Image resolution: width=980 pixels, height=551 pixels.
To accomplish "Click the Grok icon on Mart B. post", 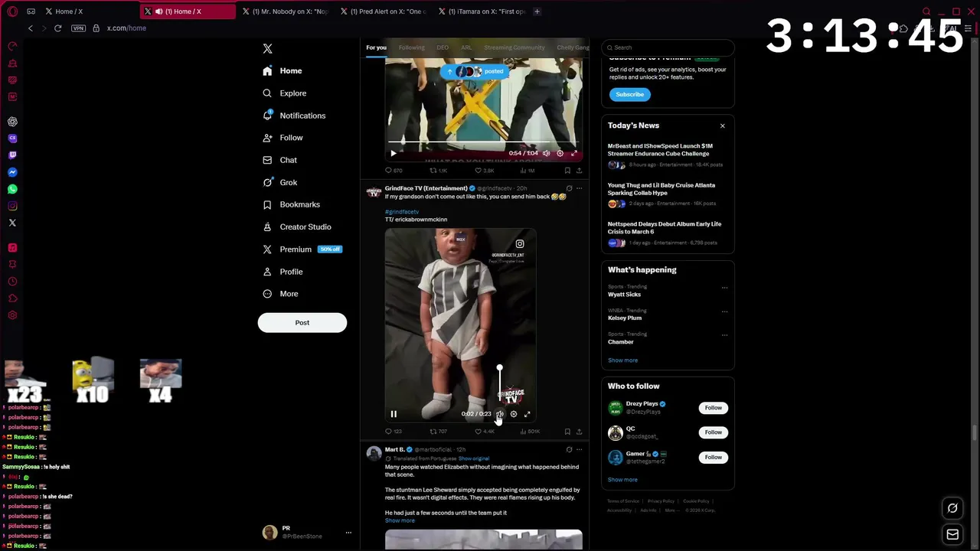I will pyautogui.click(x=569, y=449).
